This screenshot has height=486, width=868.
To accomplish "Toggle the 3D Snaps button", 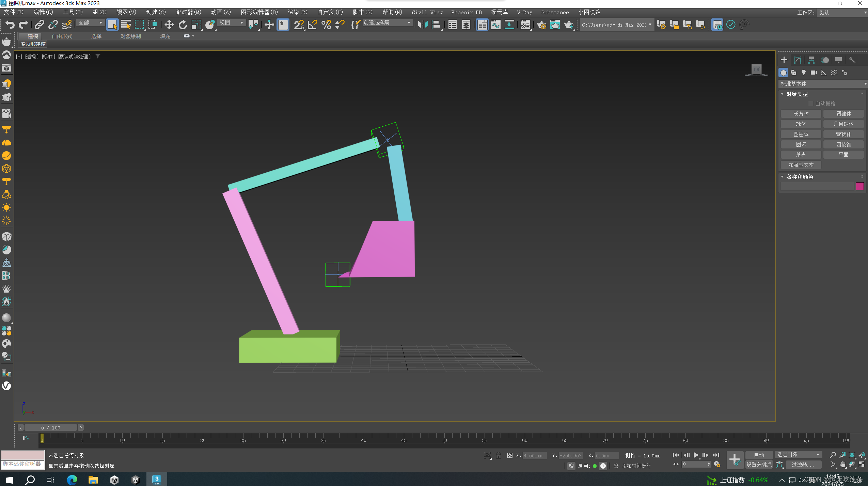I will [x=299, y=25].
